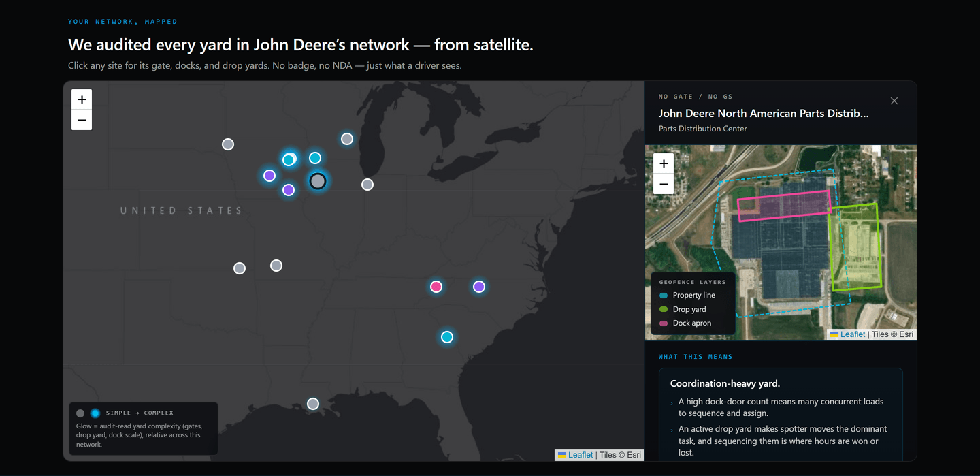Select the gray marker west of Lake Michigan

pos(347,139)
